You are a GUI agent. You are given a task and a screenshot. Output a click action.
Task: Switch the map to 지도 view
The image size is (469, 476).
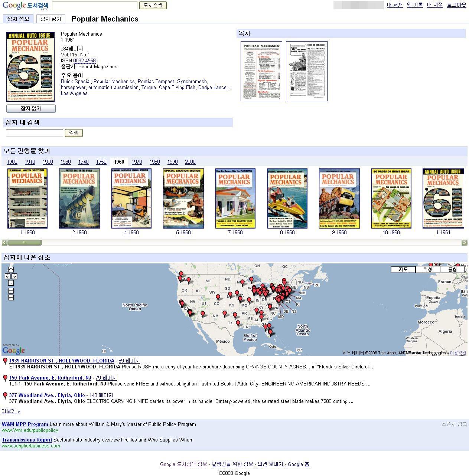tap(403, 270)
